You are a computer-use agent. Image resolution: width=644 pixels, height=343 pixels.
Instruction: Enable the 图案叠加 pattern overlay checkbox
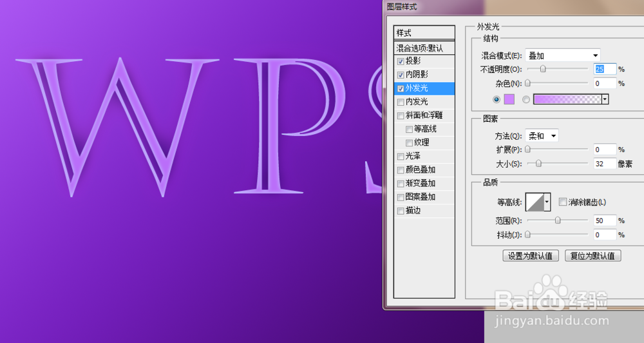(401, 197)
